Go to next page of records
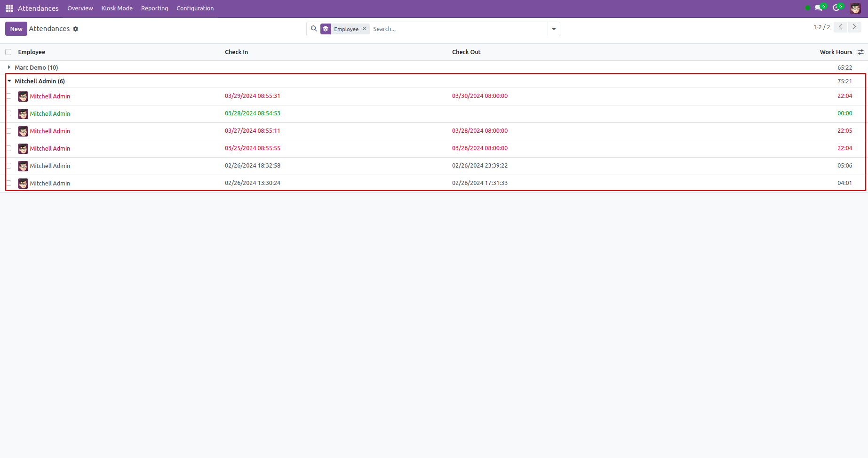868x458 pixels. [854, 27]
